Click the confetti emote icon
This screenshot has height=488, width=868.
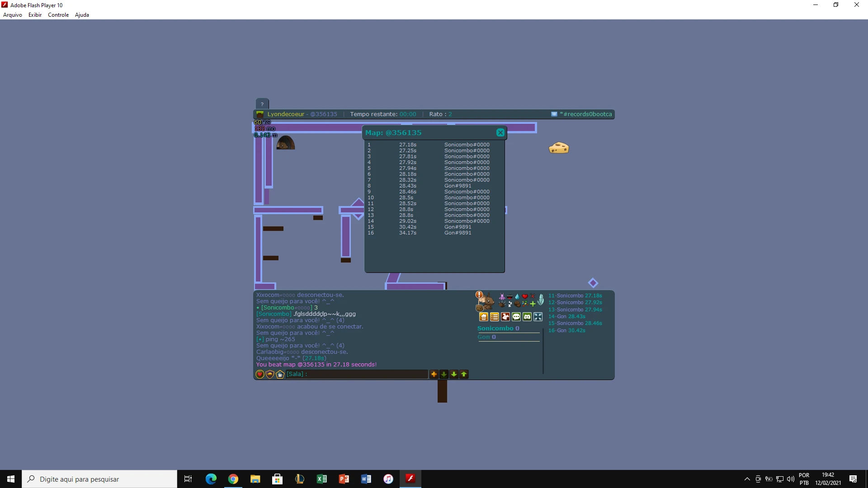coord(525,304)
